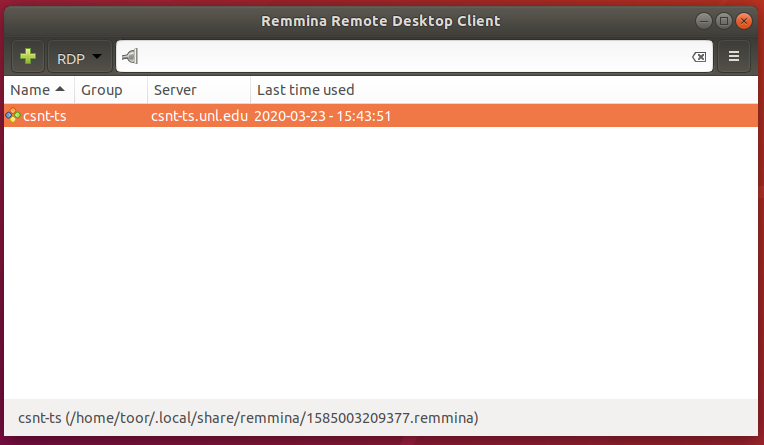Screen dimensions: 764x445
Task: Click the green plus new connection icon
Action: (x=28, y=57)
